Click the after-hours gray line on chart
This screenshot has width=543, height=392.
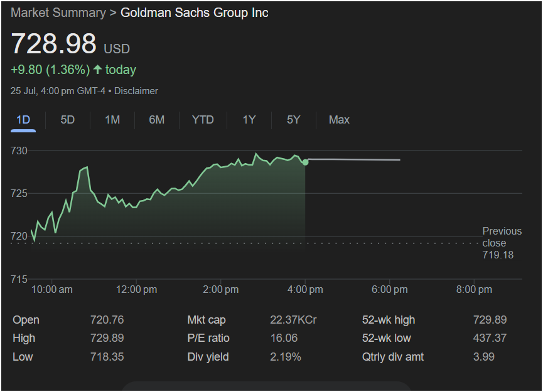tap(354, 159)
